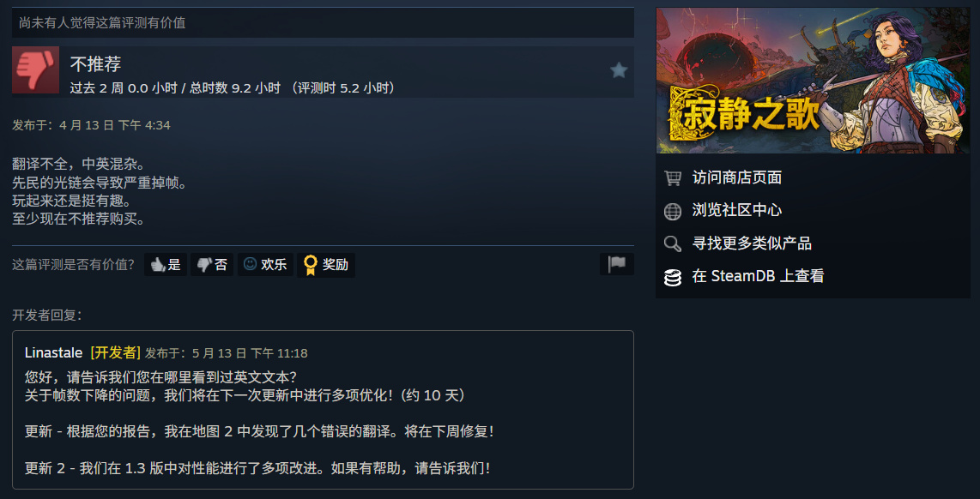
Task: Click the 寂静之歌 game banner image
Action: tap(813, 81)
